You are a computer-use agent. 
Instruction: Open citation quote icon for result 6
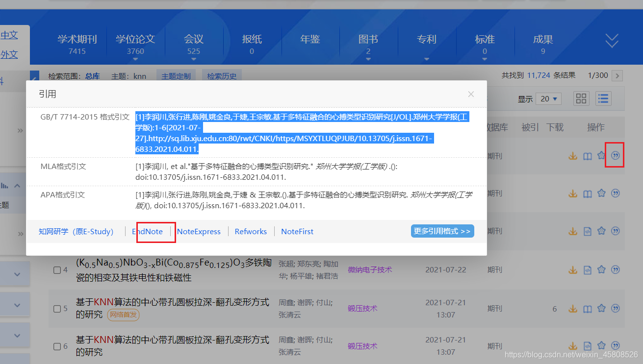pyautogui.click(x=615, y=346)
